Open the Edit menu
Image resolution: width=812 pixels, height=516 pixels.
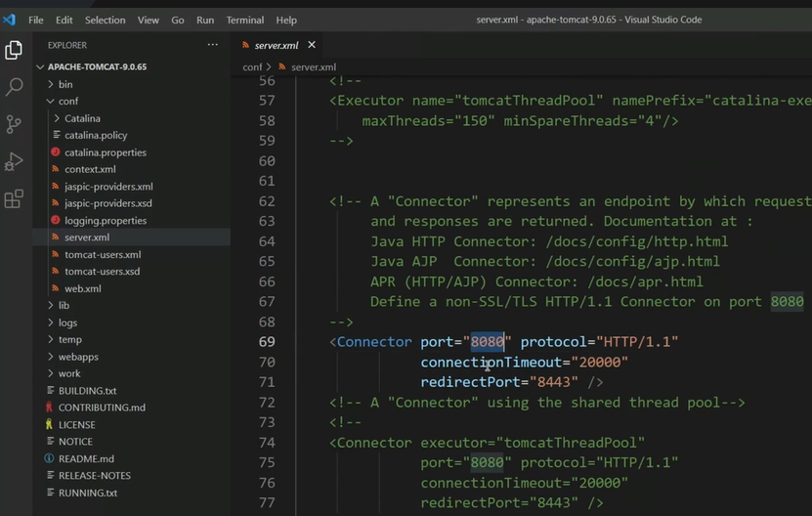(x=64, y=21)
